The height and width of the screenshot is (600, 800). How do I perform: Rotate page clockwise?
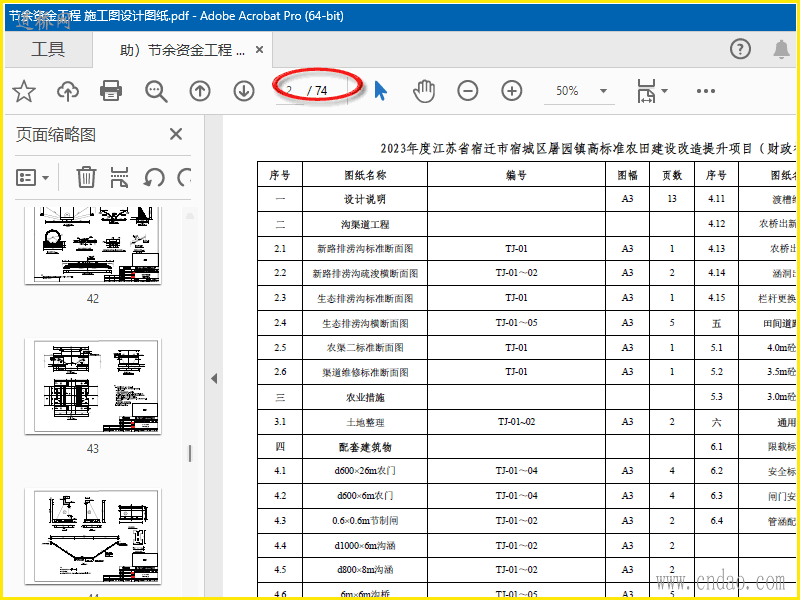pos(184,178)
